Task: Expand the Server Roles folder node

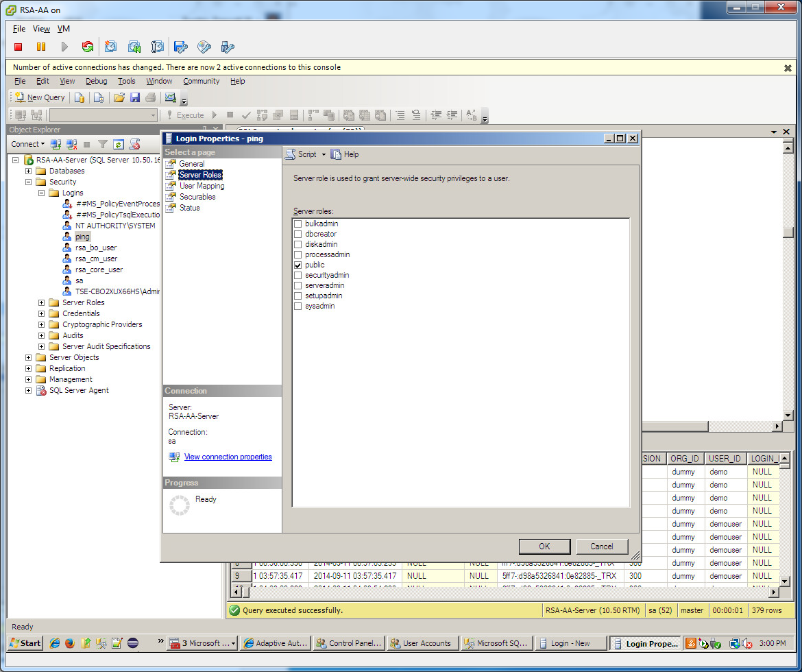Action: (42, 302)
